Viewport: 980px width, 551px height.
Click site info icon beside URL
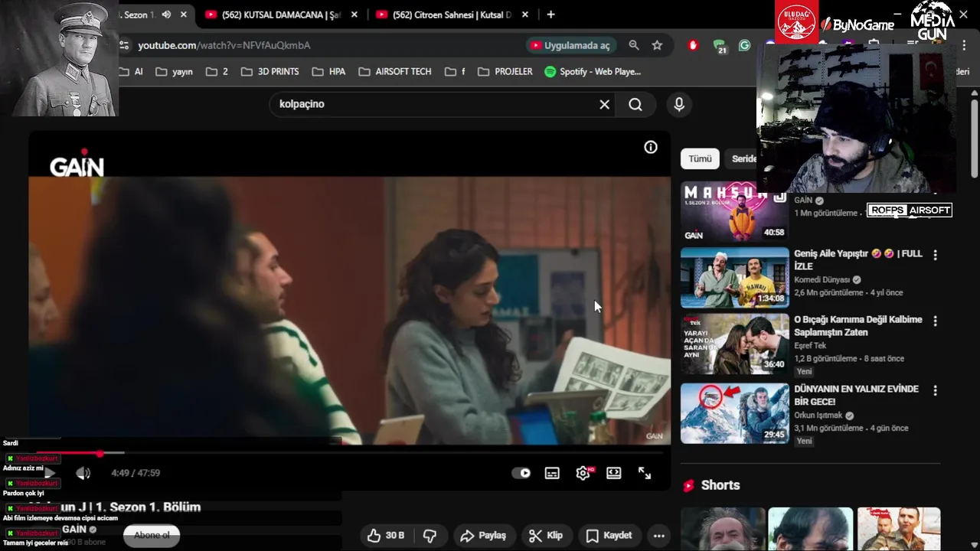125,45
